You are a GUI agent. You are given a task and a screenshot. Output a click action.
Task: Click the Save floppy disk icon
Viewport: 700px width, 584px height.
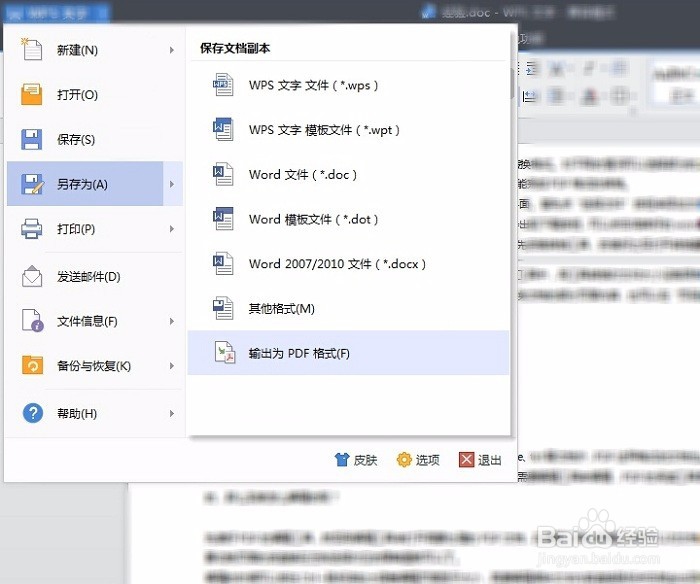pyautogui.click(x=32, y=139)
